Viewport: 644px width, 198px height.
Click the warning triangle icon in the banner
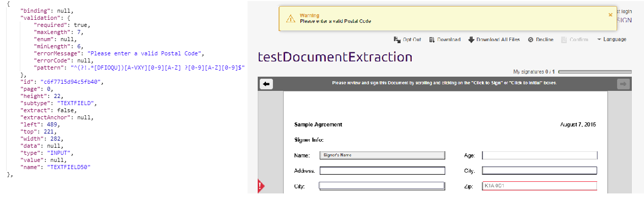click(290, 19)
